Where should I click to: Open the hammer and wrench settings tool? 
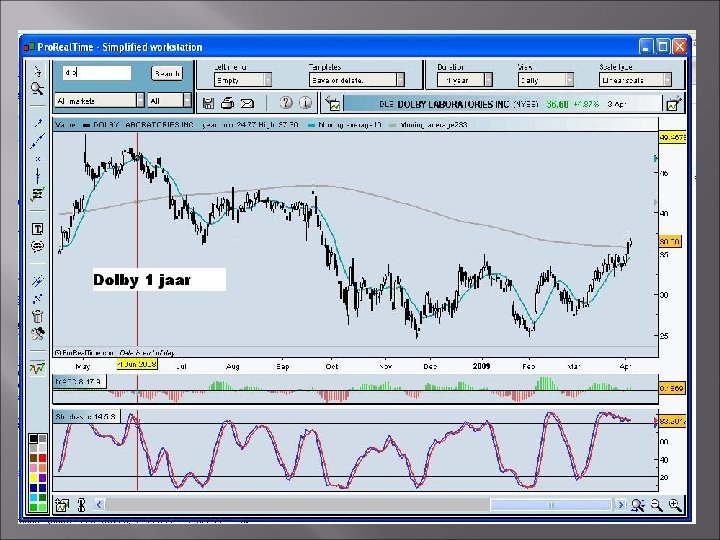[x=38, y=334]
